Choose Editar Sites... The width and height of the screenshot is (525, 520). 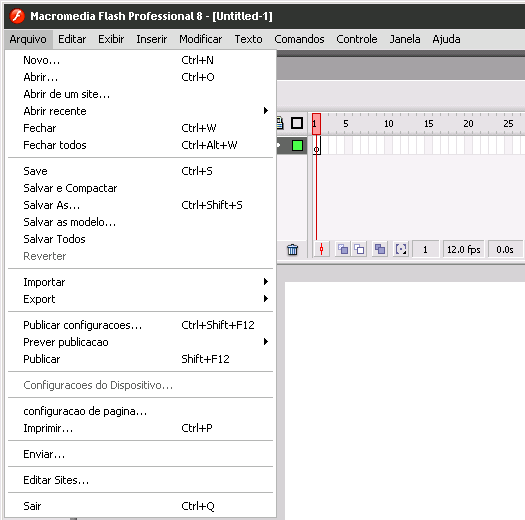tap(141, 480)
